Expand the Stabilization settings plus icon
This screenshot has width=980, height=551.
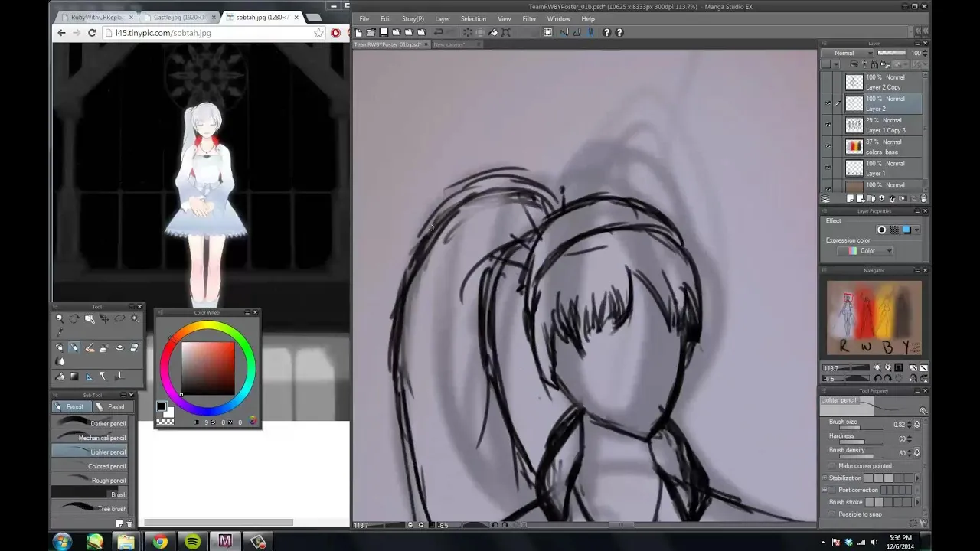tap(825, 478)
